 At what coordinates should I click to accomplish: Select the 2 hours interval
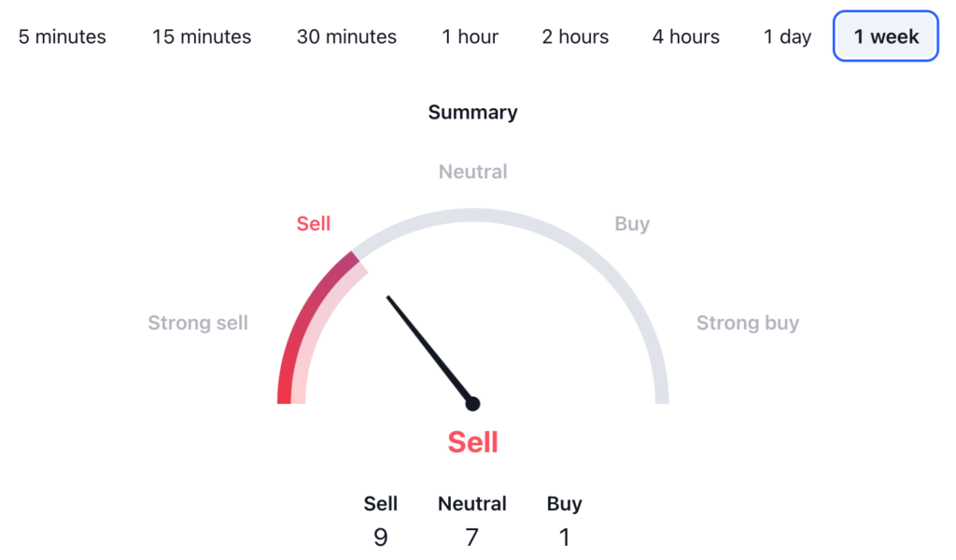tap(575, 37)
